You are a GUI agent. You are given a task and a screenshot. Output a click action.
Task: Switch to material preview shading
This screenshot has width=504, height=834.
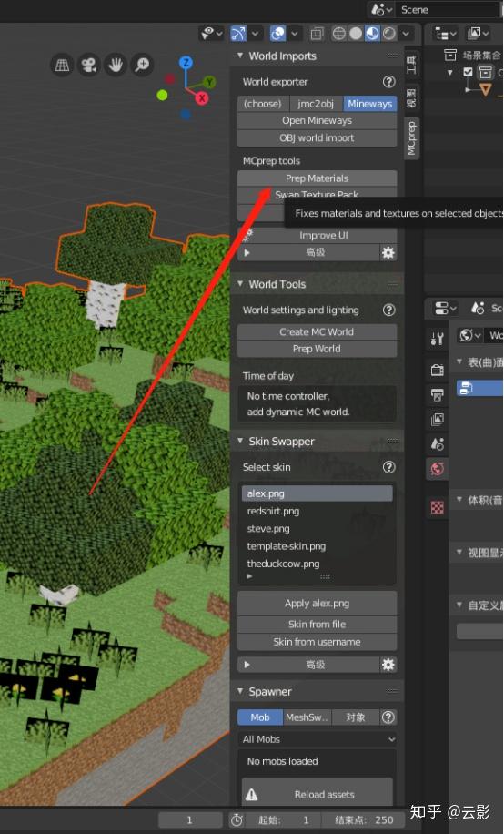372,34
